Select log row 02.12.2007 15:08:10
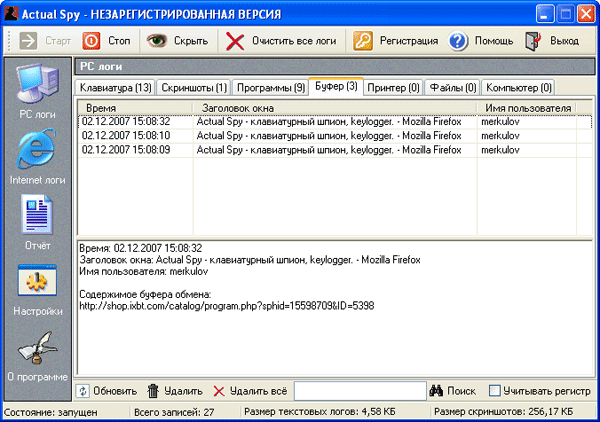The width and height of the screenshot is (600, 422). pyautogui.click(x=335, y=136)
